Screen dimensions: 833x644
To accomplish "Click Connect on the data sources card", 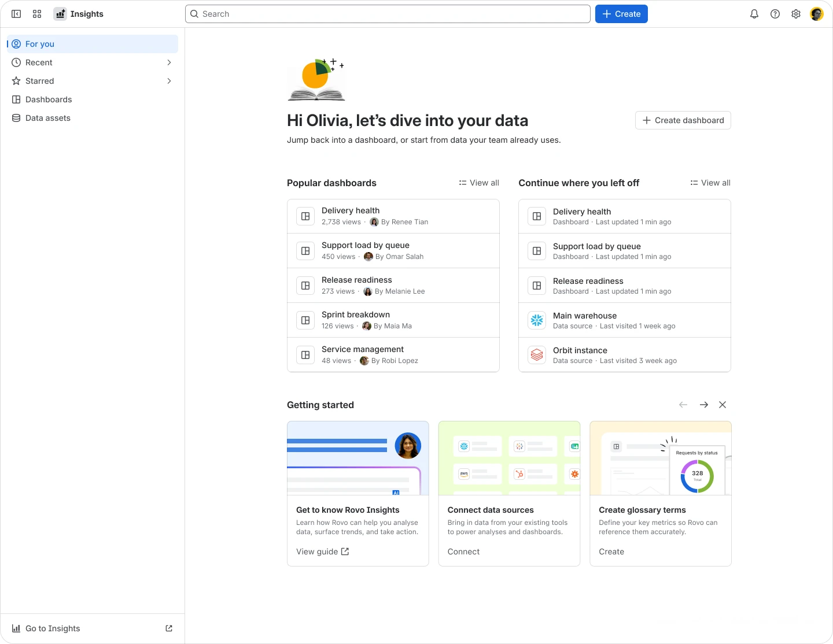I will point(463,552).
